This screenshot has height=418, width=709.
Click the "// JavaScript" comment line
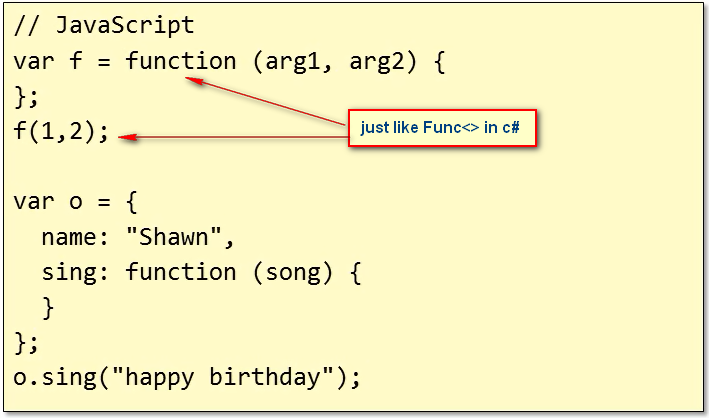104,25
